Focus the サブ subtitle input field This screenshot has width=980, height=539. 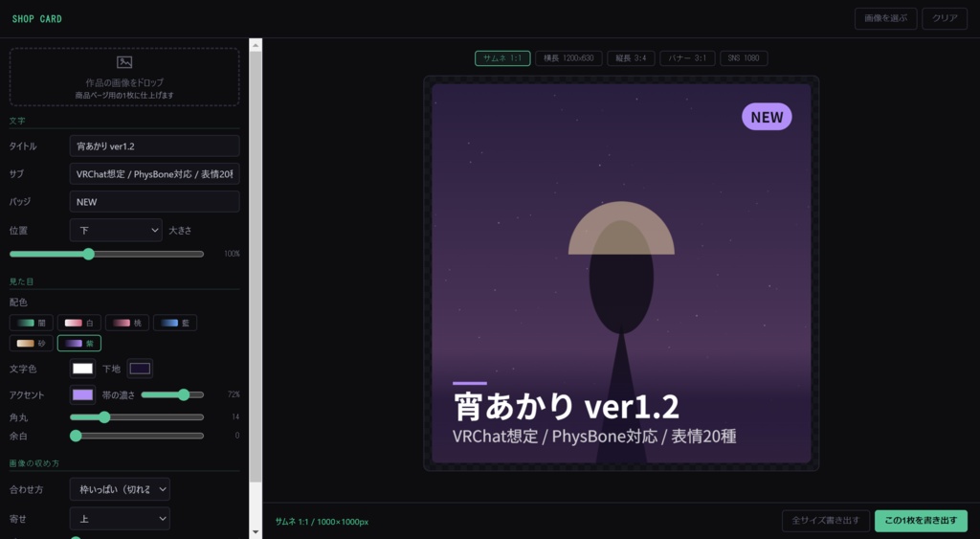tap(154, 174)
